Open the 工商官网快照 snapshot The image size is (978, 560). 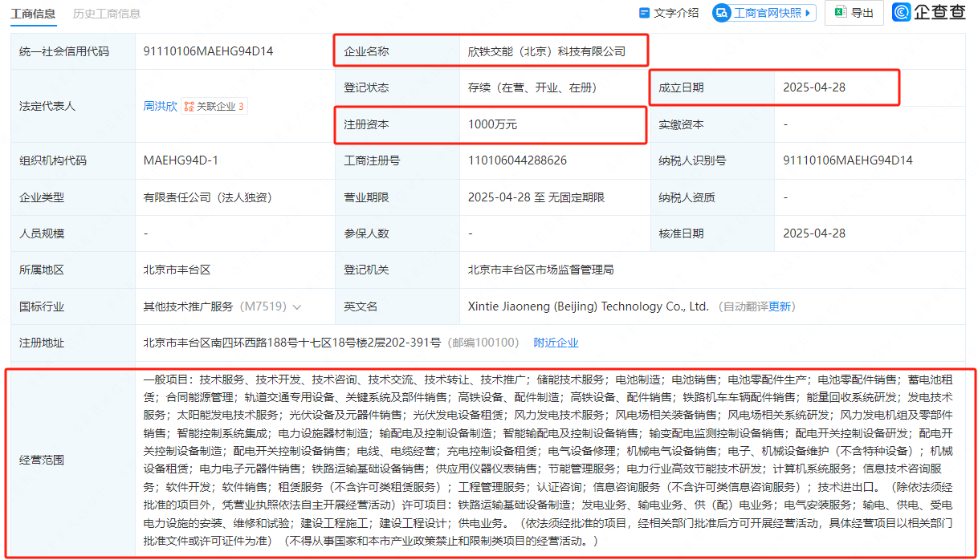click(x=764, y=13)
